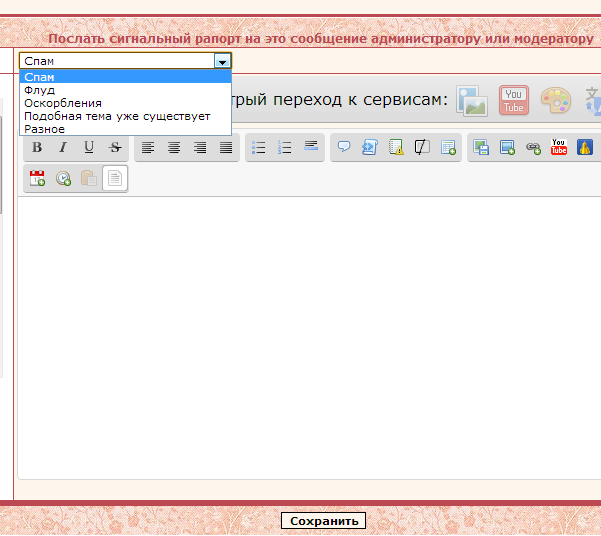The width and height of the screenshot is (601, 536).
Task: Click the paste clipboard icon
Action: pyautogui.click(x=89, y=178)
